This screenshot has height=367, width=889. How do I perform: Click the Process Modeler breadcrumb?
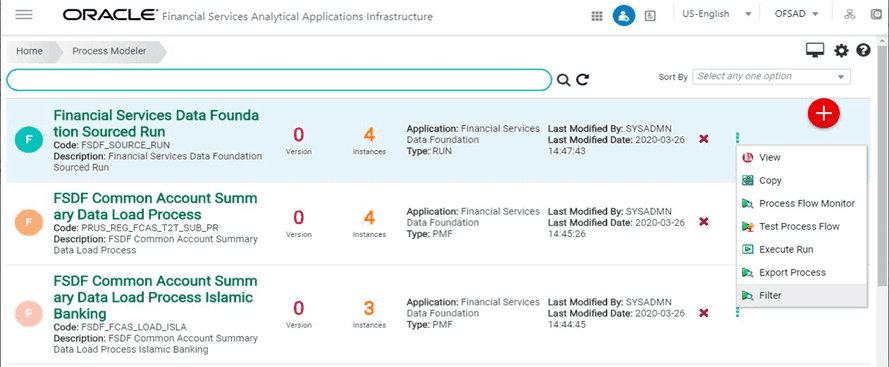(x=109, y=51)
